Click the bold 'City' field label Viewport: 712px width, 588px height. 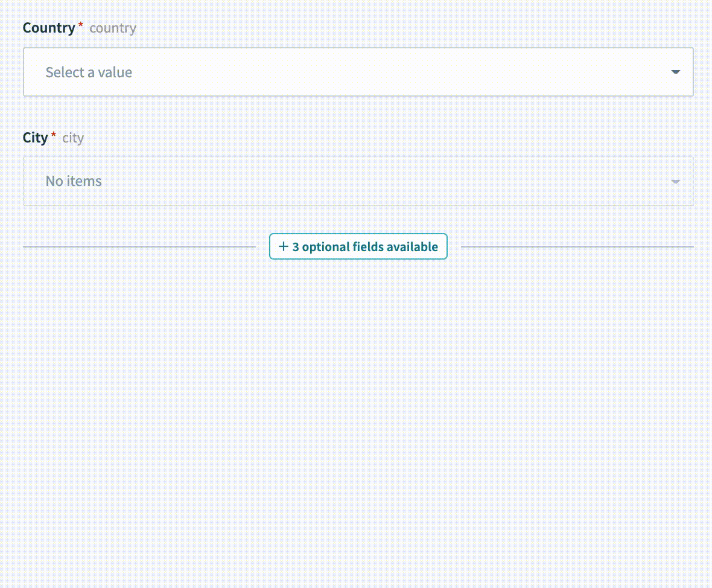35,138
